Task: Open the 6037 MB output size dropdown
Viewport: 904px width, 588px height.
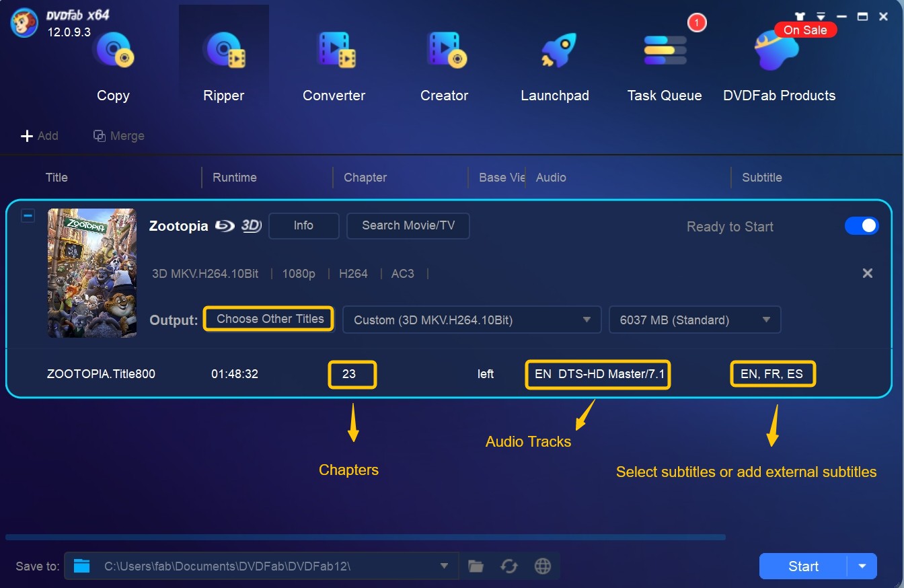Action: pos(695,320)
